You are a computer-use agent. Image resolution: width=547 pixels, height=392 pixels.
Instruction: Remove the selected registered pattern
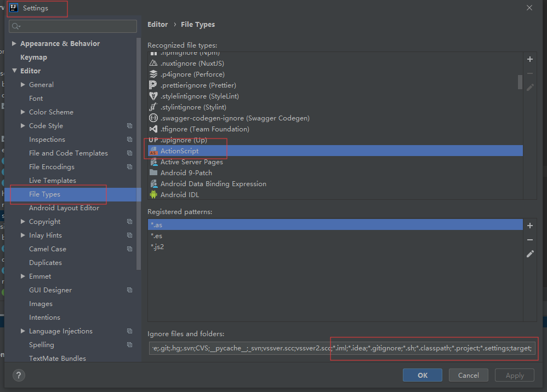tap(529, 240)
